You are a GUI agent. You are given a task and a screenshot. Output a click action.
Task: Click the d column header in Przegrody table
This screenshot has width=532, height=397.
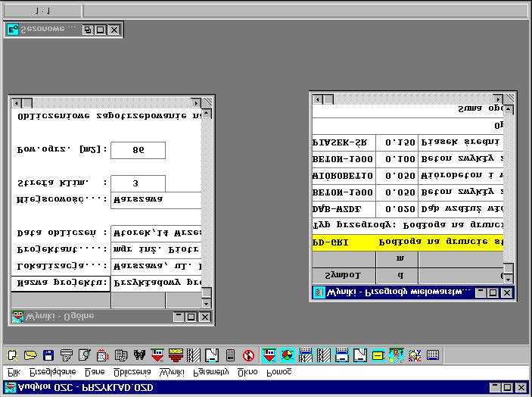(x=397, y=276)
